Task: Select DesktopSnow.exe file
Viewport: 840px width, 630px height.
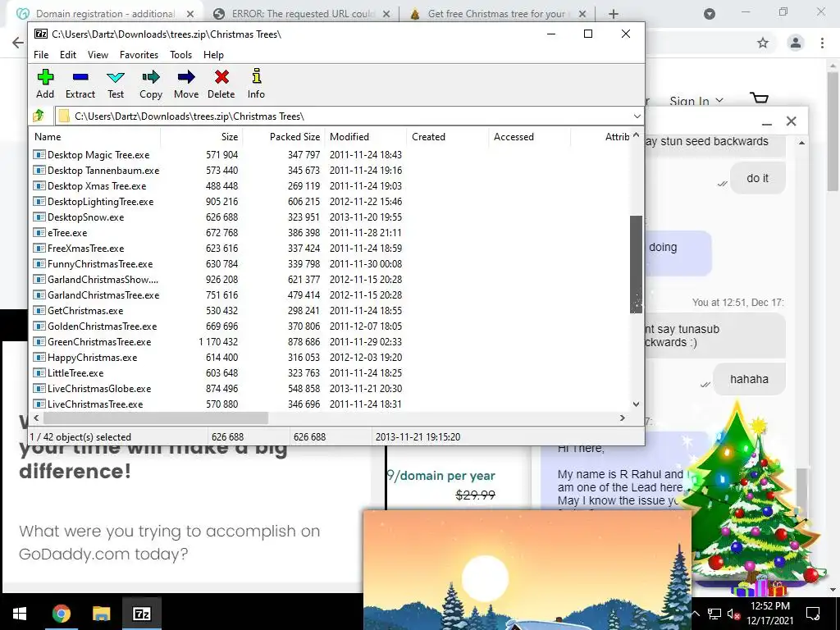Action: tap(85, 217)
